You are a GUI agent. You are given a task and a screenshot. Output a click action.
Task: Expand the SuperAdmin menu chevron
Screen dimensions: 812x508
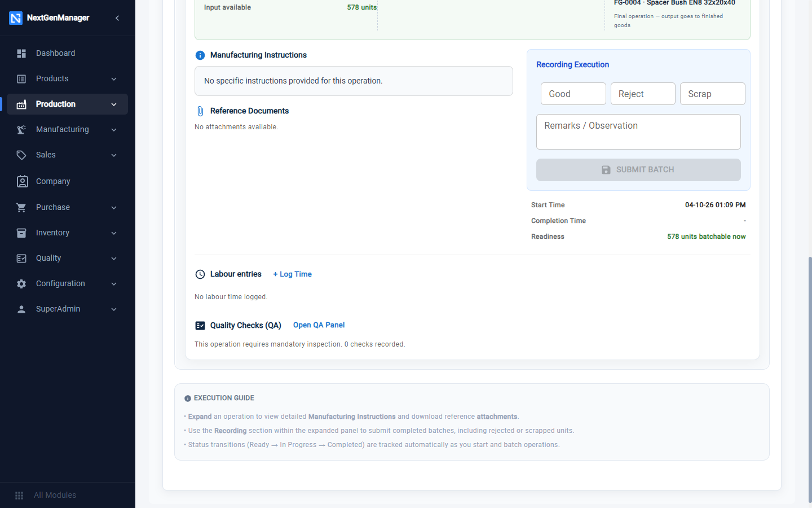tap(114, 309)
